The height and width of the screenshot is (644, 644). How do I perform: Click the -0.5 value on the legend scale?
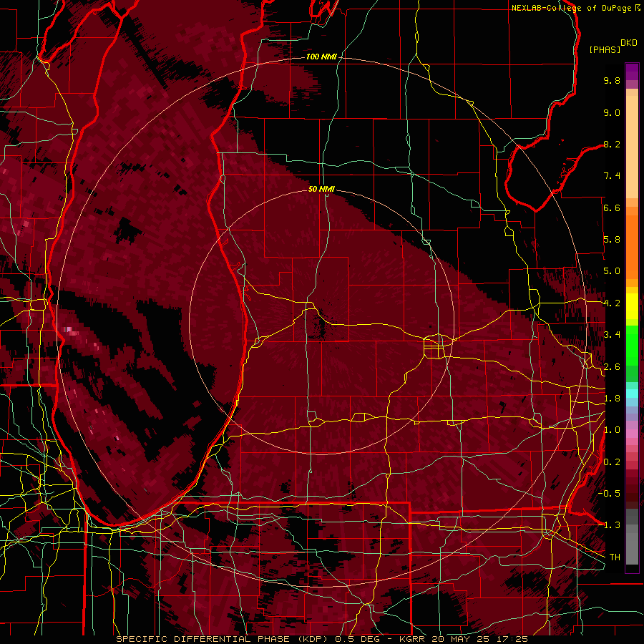609,493
